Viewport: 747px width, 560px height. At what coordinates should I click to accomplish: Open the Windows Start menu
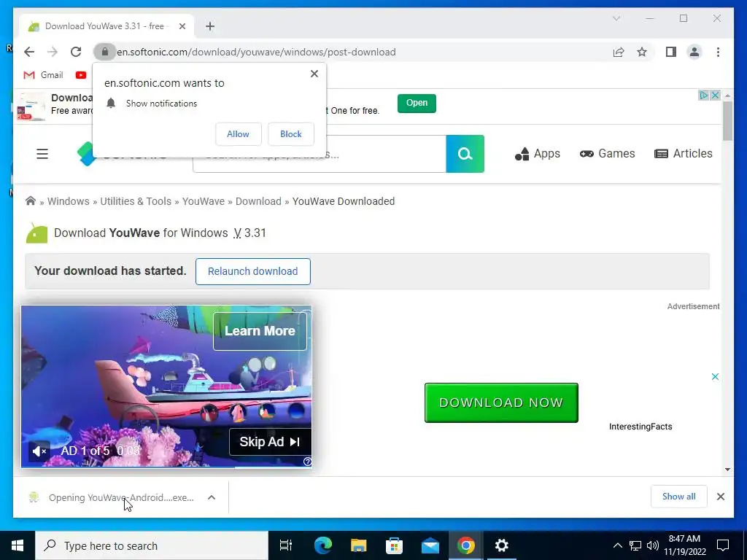tap(18, 545)
